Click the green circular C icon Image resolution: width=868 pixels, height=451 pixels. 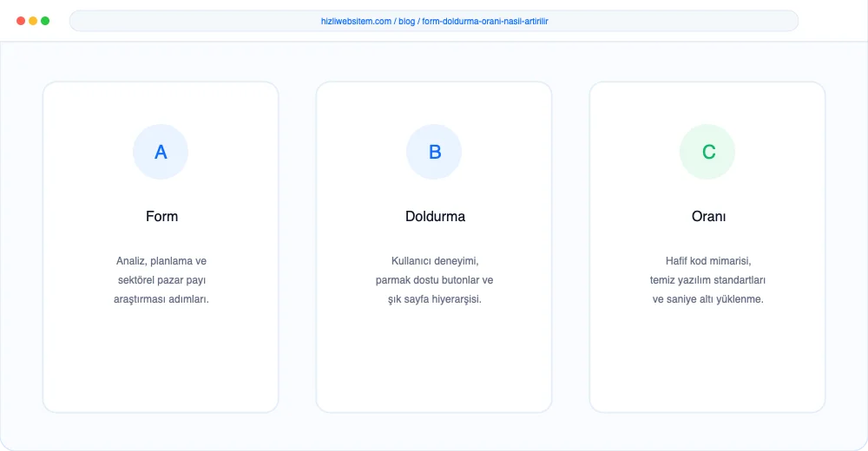click(x=707, y=152)
